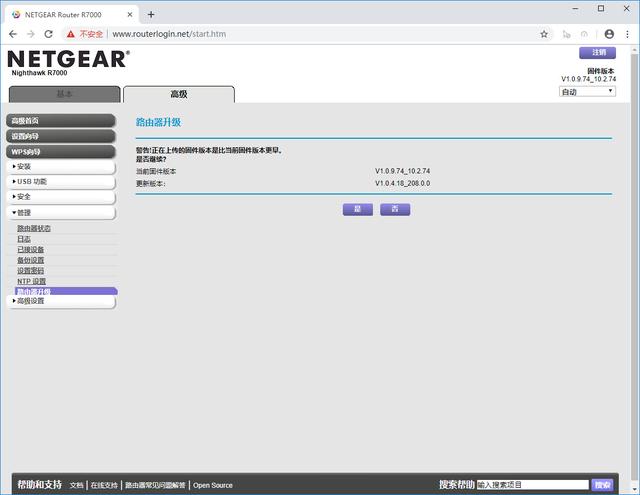Open the language dropdown showing 自动
The height and width of the screenshot is (495, 640).
tap(587, 92)
